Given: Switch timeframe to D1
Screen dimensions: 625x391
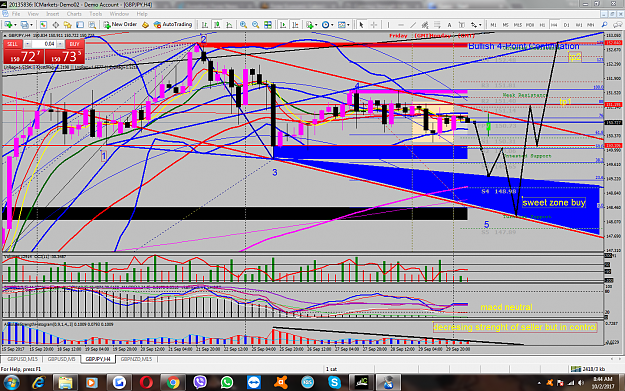Looking at the screenshot, I should click(566, 25).
